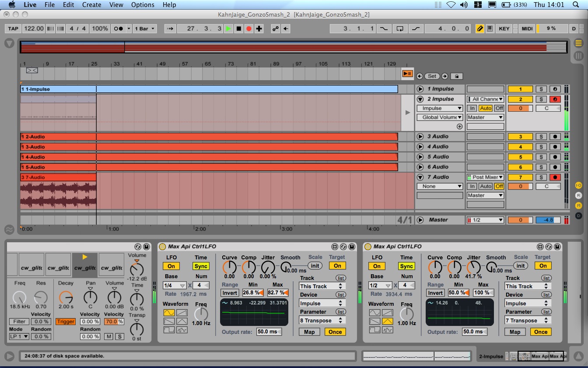Open the 8 Transpose parameter dropdown
The image size is (588, 368).
[322, 320]
